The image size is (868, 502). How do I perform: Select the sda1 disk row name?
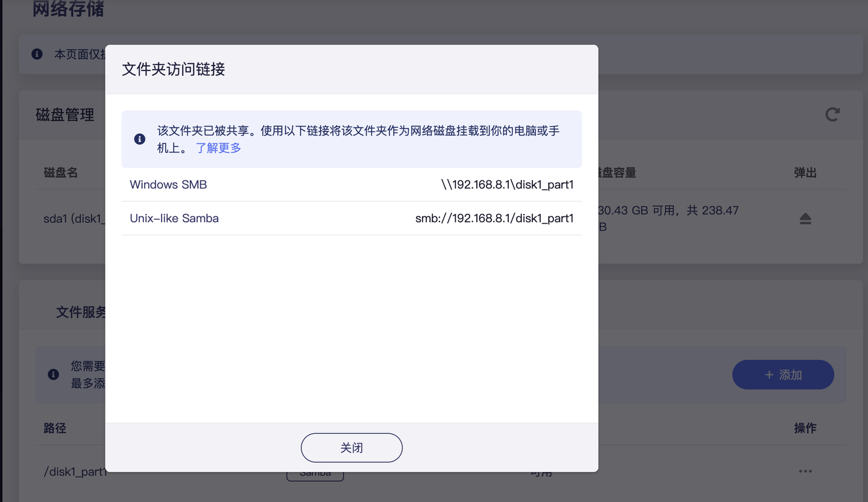pos(74,219)
